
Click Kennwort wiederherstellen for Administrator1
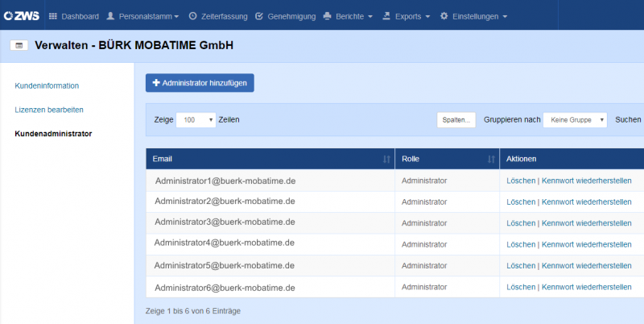(587, 181)
